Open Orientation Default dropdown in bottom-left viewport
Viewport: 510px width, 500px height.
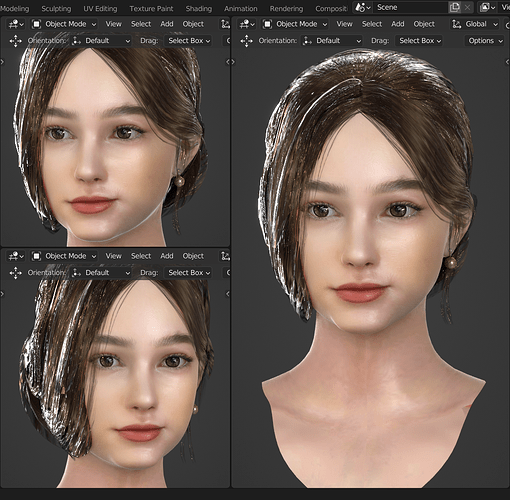(x=101, y=273)
